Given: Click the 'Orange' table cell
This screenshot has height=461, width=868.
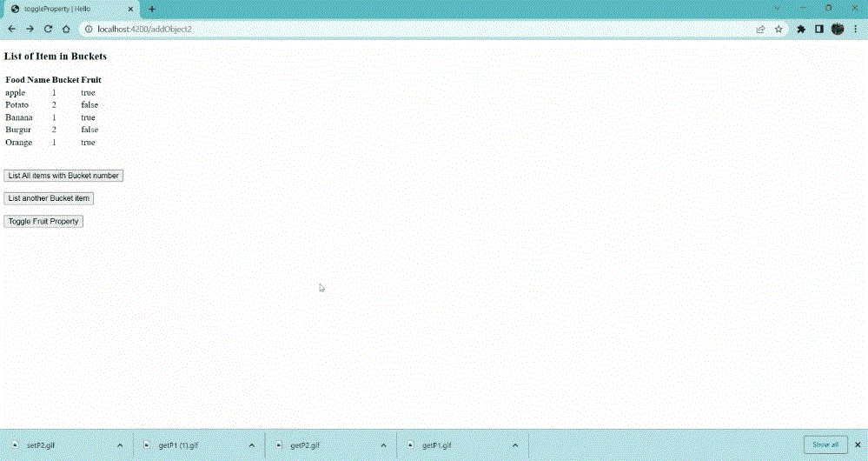Looking at the screenshot, I should click(19, 143).
